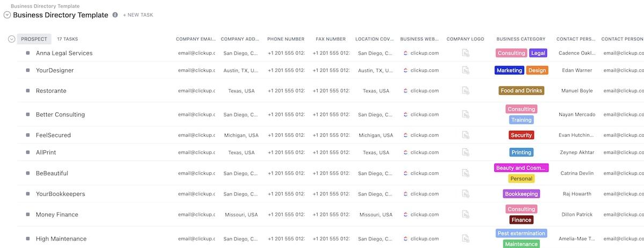Viewport: 644px width, 248px height.
Task: Click the Business Category column header
Action: (521, 39)
